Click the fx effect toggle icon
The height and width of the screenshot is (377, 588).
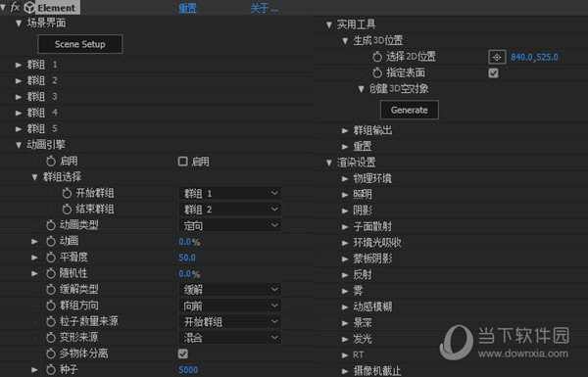[x=15, y=7]
